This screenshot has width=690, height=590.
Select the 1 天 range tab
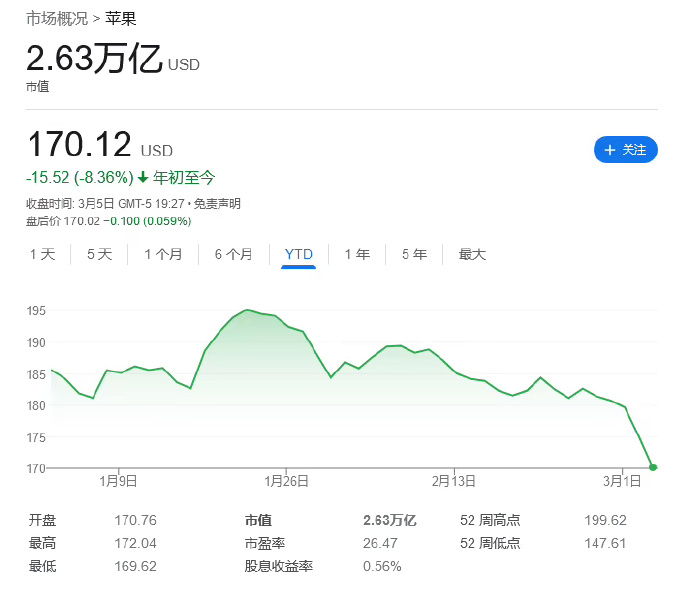43,254
